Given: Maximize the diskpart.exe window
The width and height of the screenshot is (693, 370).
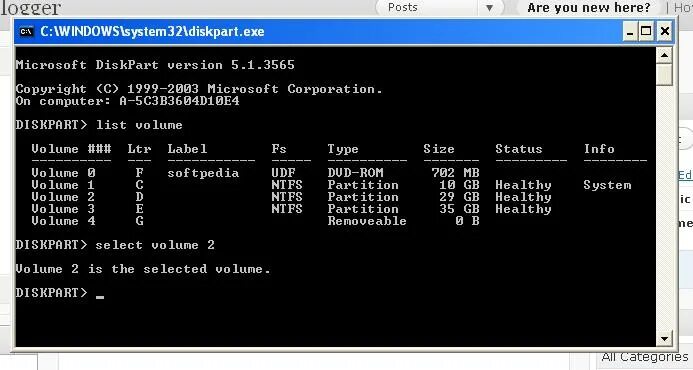Looking at the screenshot, I should pos(646,31).
